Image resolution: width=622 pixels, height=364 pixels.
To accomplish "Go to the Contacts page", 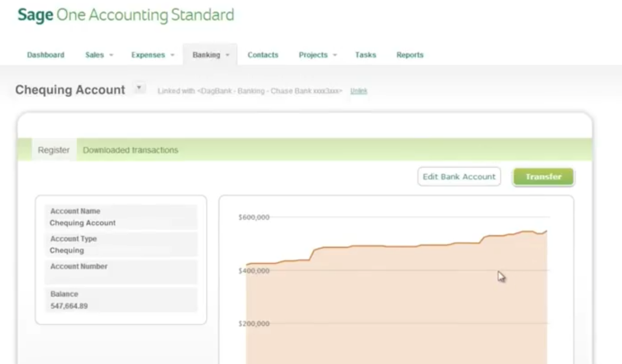I will [263, 55].
